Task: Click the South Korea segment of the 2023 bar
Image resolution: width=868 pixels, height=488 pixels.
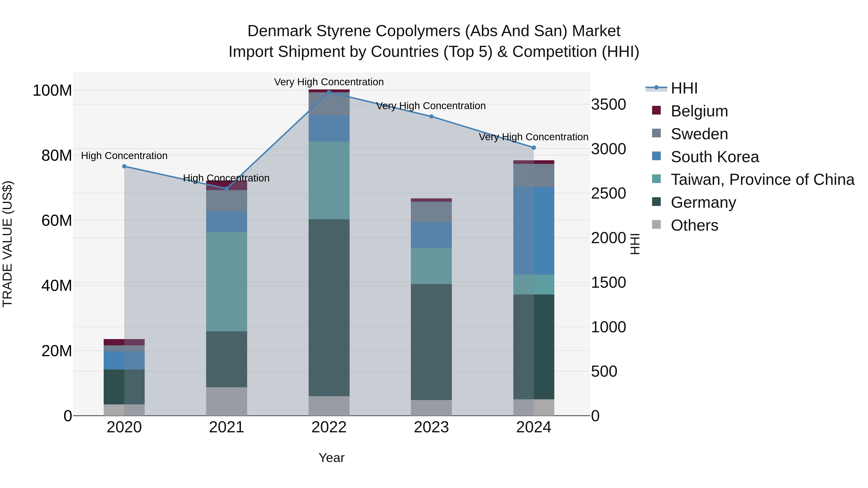Action: point(431,235)
